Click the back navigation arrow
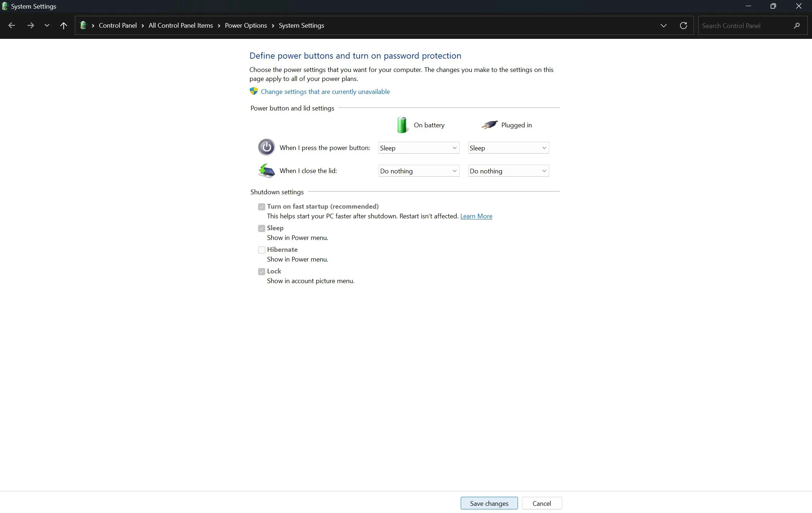The width and height of the screenshot is (812, 513). (12, 25)
